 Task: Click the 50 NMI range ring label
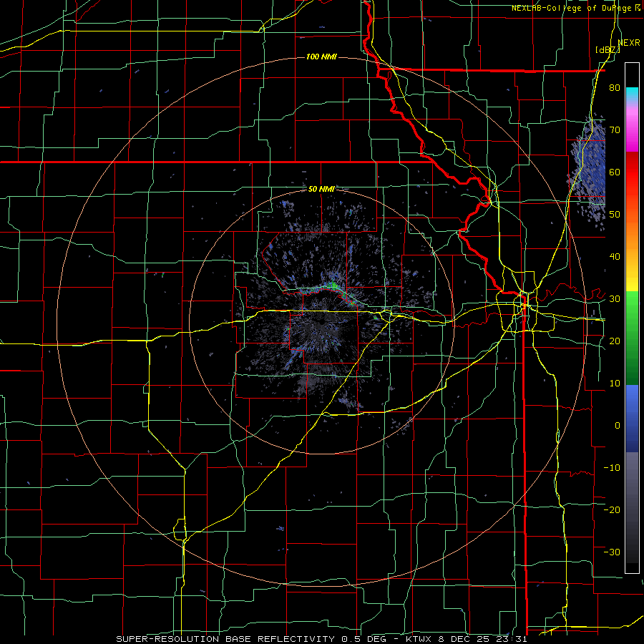tap(321, 190)
